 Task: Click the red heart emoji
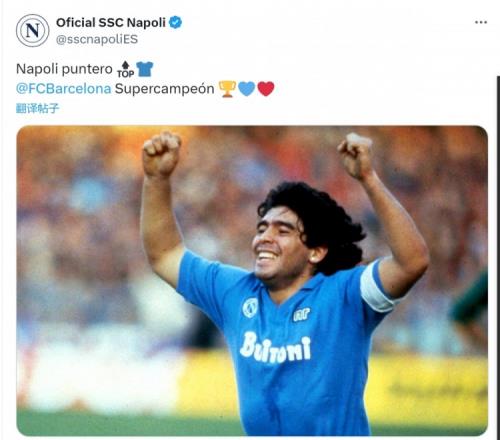pos(266,89)
